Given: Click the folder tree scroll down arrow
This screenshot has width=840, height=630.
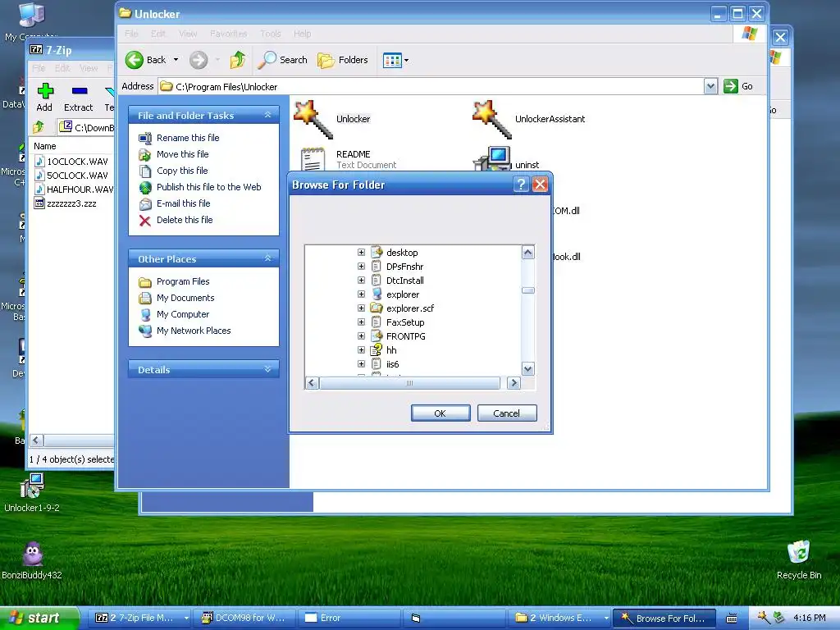Looking at the screenshot, I should click(527, 369).
